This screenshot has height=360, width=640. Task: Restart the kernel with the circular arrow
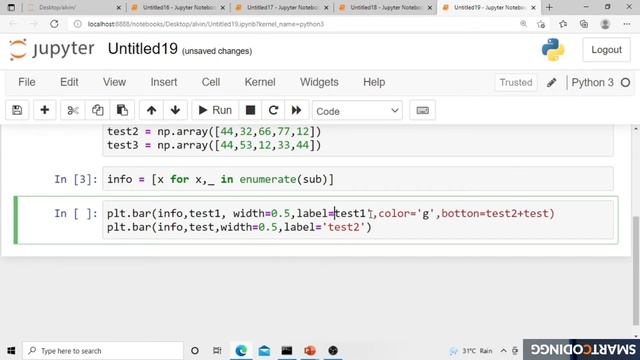tap(273, 110)
